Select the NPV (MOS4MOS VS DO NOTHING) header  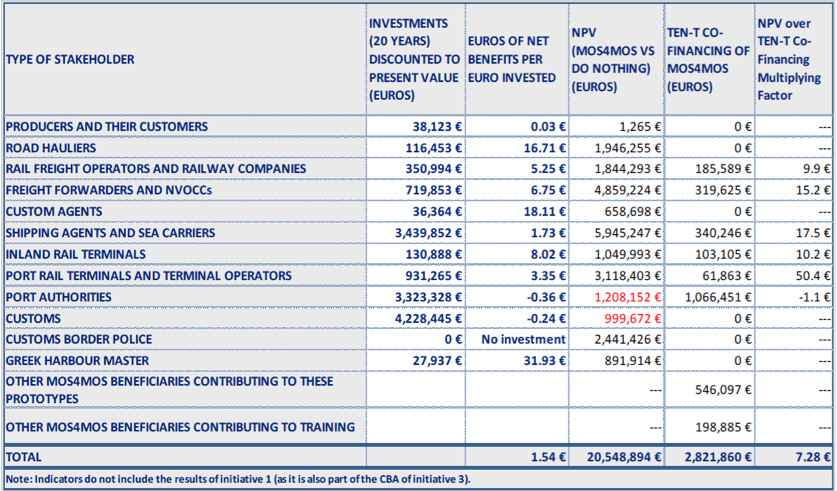coord(612,60)
